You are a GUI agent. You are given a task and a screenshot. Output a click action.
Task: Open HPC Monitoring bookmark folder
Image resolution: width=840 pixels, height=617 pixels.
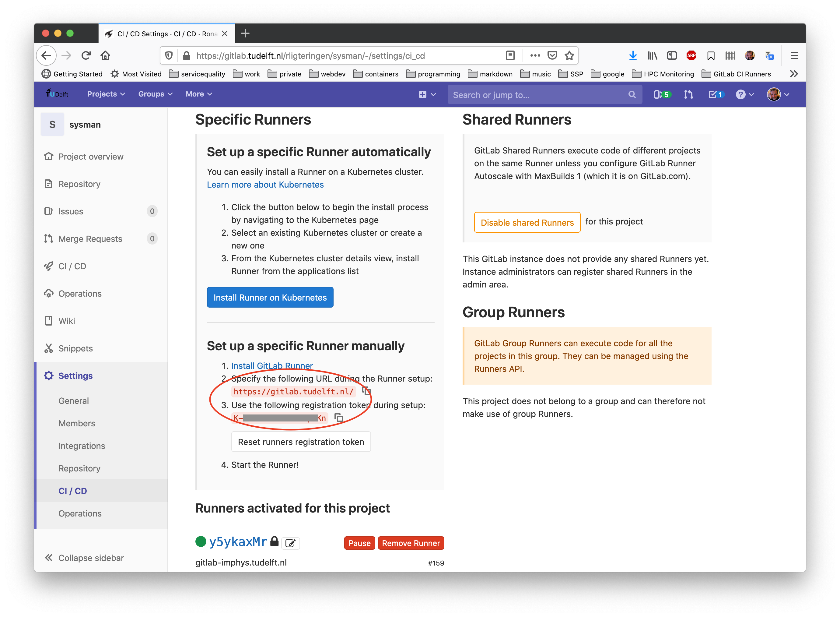coord(663,74)
